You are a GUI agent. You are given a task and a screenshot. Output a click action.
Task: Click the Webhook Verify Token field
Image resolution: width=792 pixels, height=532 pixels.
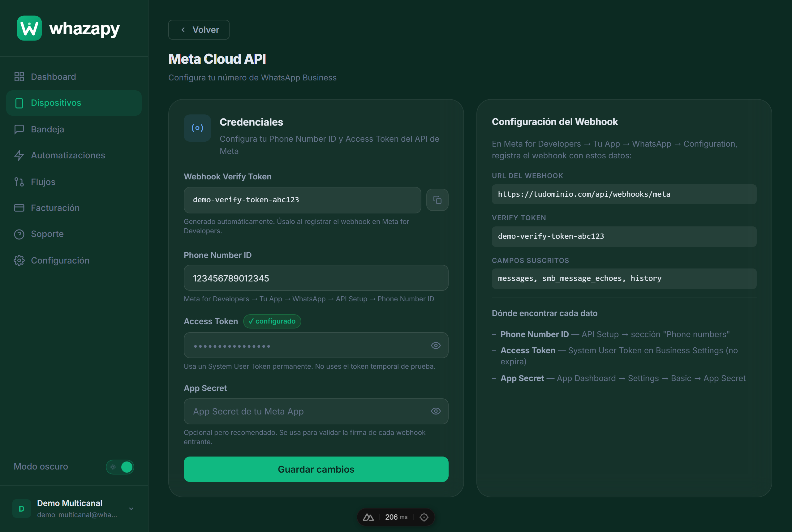302,200
